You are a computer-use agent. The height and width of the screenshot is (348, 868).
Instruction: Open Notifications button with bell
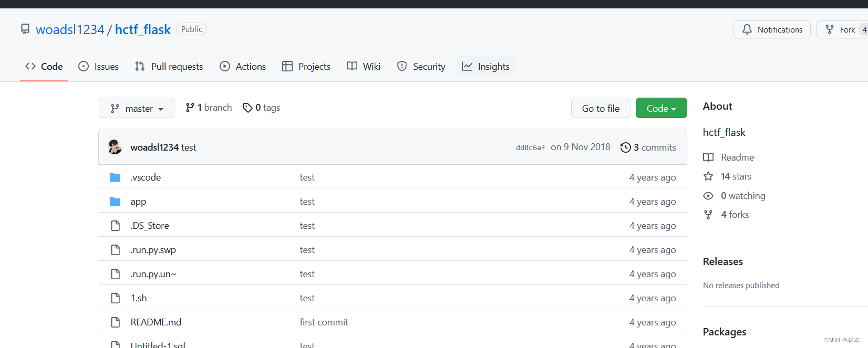(x=772, y=29)
